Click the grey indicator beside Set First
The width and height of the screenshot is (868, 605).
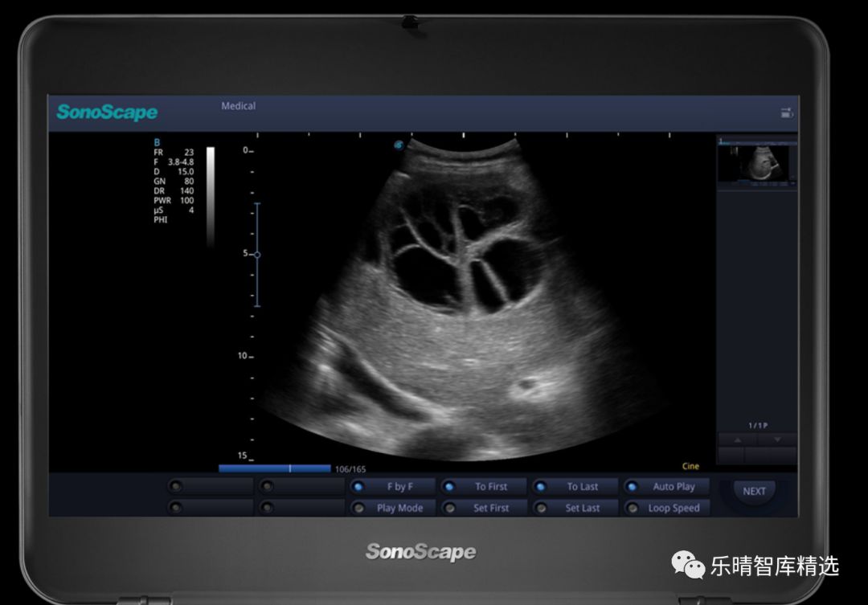click(x=450, y=508)
